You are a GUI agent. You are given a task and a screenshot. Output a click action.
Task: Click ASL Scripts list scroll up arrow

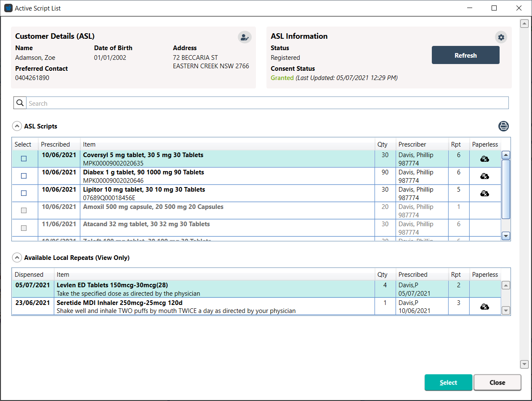click(x=506, y=155)
